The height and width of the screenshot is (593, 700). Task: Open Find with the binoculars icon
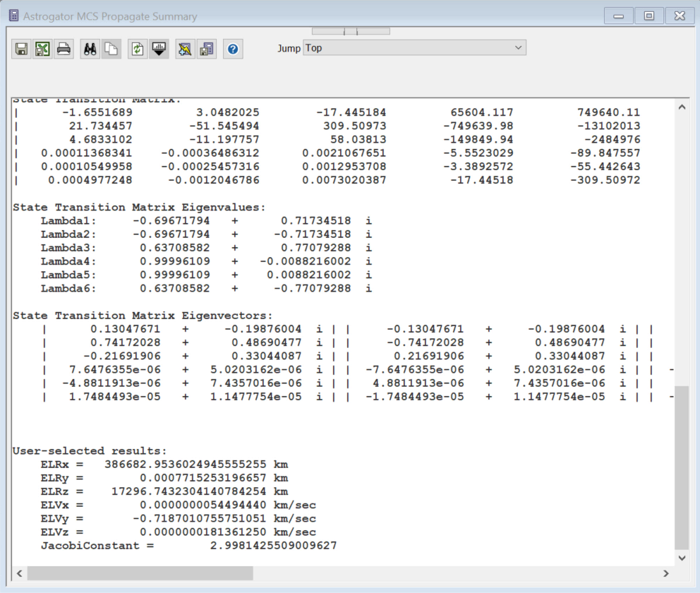pyautogui.click(x=90, y=49)
